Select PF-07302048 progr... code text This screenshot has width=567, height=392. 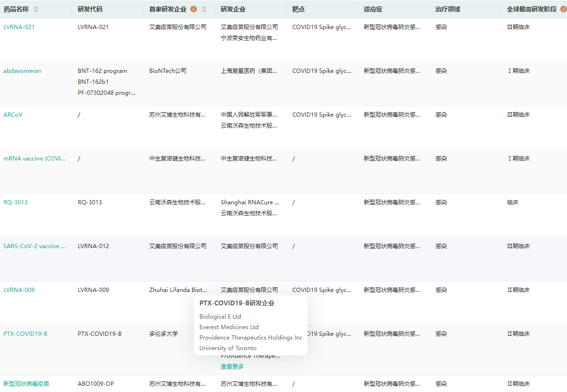click(x=106, y=93)
